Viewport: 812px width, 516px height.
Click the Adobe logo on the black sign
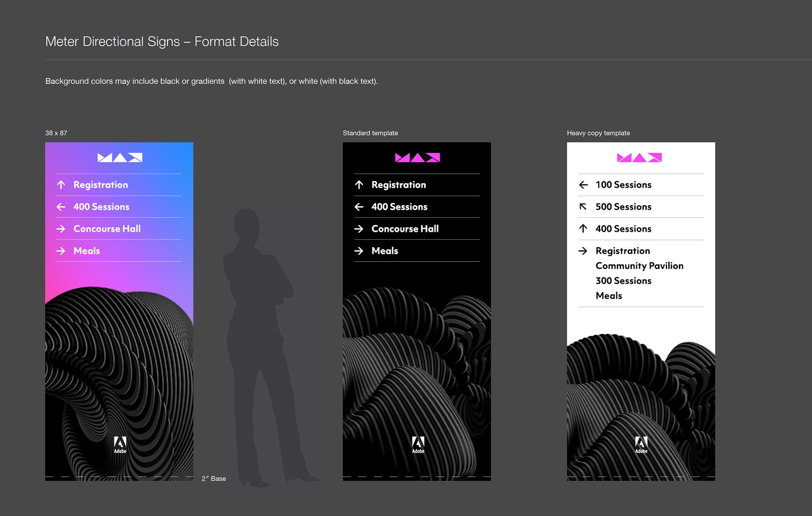tap(418, 445)
